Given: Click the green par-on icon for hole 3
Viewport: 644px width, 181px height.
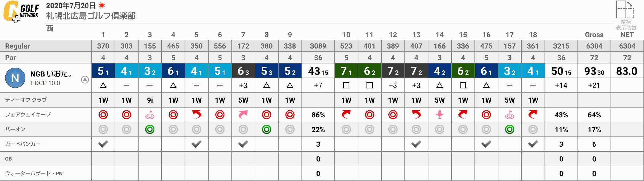Looking at the screenshot, I should (x=150, y=130).
